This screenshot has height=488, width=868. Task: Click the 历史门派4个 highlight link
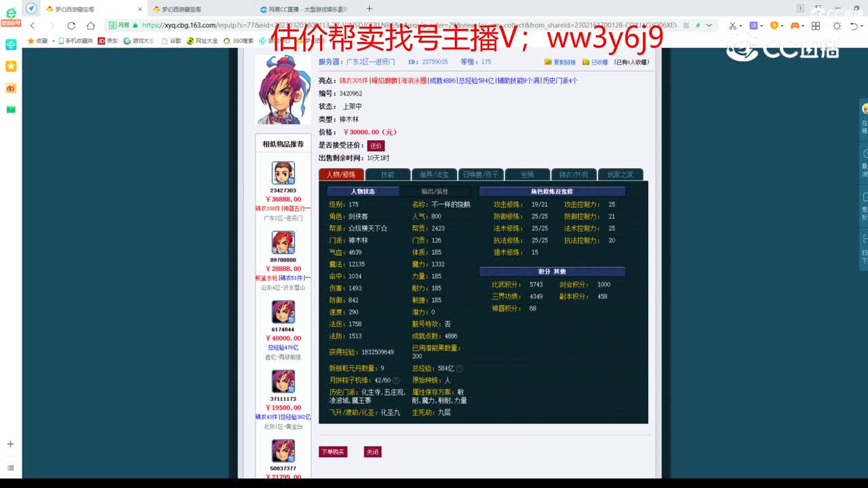tap(560, 81)
